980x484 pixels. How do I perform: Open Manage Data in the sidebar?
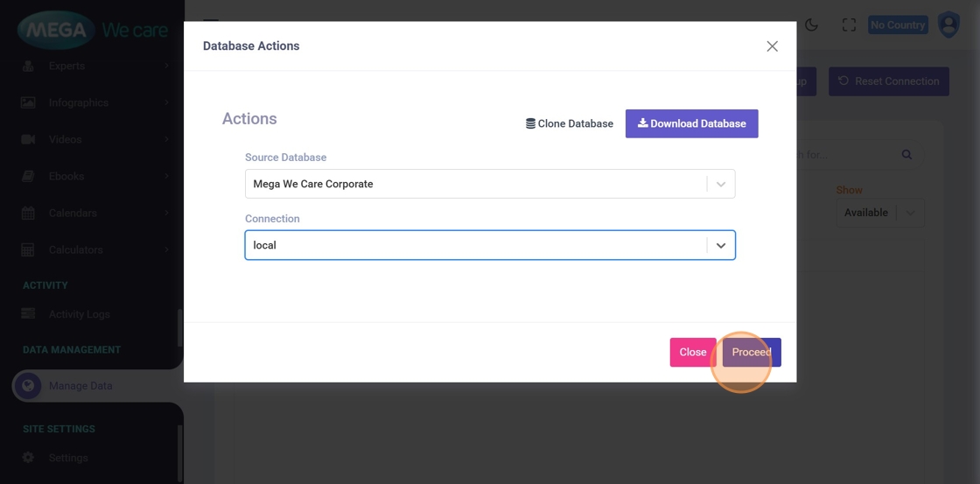80,386
